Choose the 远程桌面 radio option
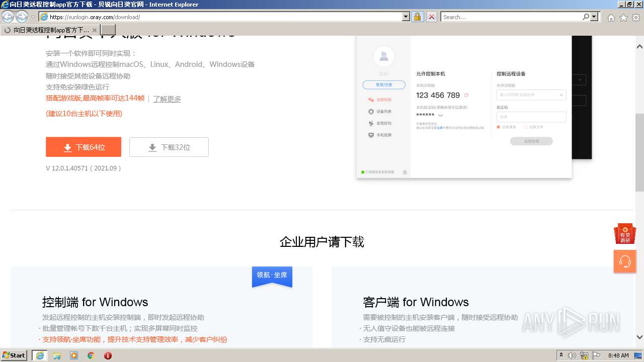644x362 pixels. [507, 127]
